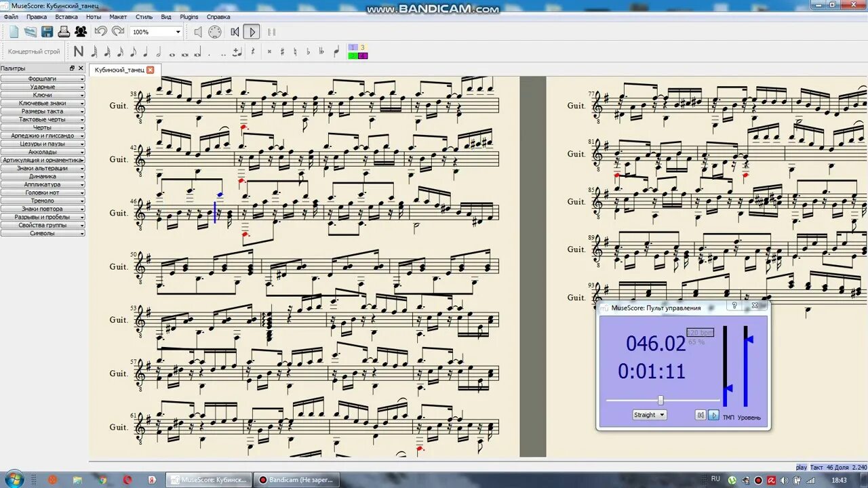Click the ТМП tempo vertical slider
868x488 pixels.
click(726, 367)
